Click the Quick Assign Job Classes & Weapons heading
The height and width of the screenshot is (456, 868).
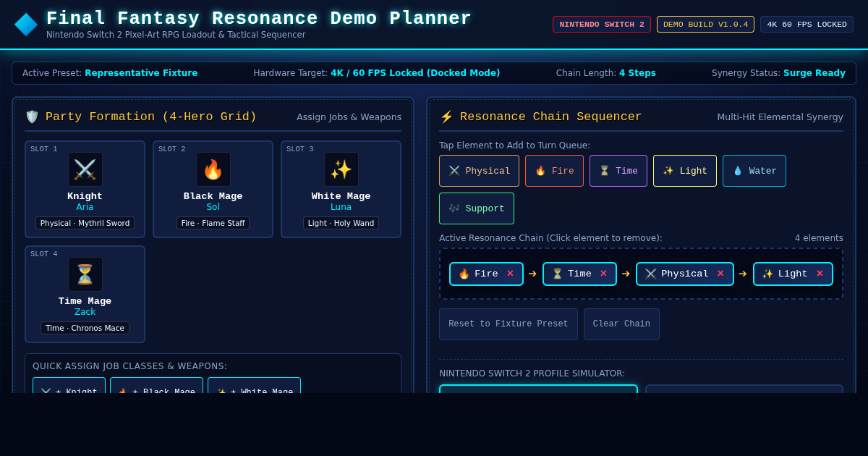130,366
